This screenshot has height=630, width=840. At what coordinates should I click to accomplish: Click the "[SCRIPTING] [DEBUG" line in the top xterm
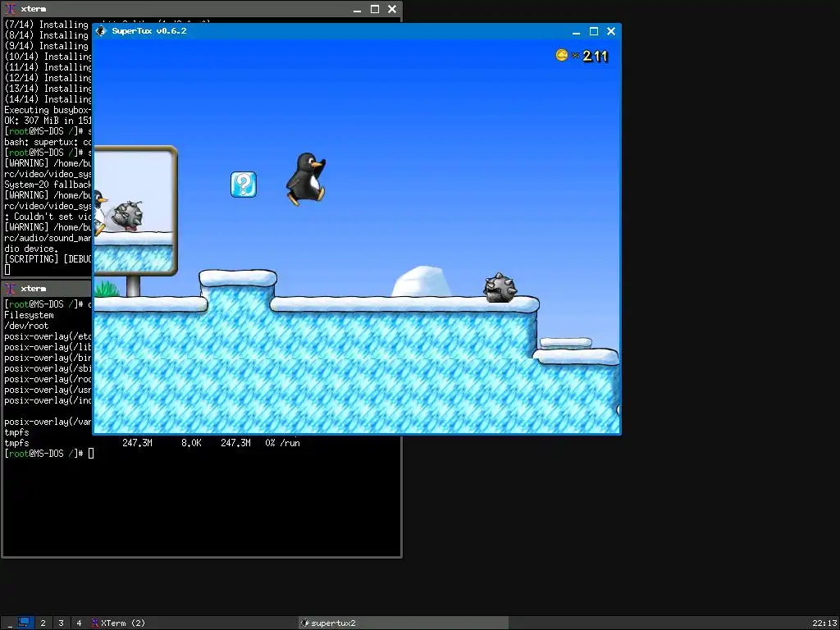(48, 259)
